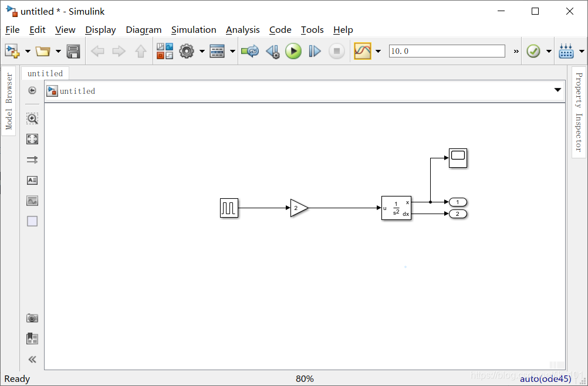Save the model using the disk icon
The image size is (588, 386).
tap(73, 51)
